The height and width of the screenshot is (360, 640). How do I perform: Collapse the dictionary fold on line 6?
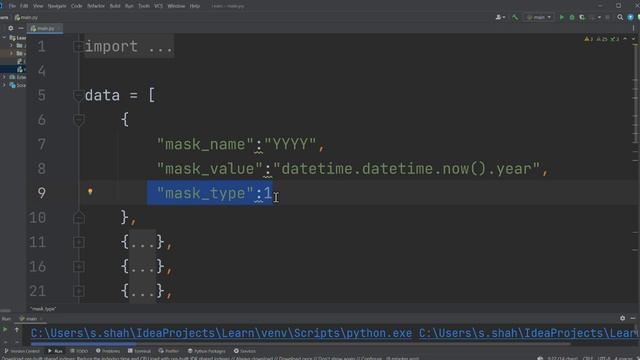pos(79,120)
